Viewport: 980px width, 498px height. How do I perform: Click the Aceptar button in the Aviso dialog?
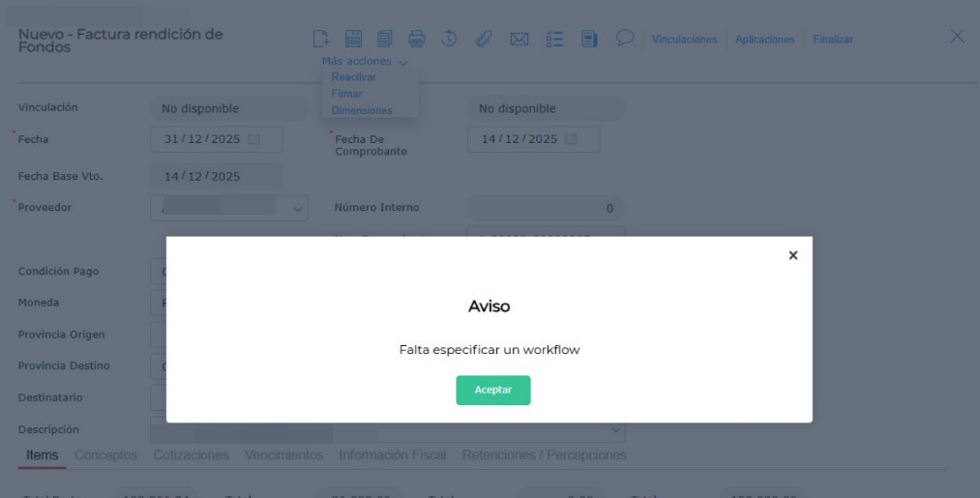click(492, 390)
